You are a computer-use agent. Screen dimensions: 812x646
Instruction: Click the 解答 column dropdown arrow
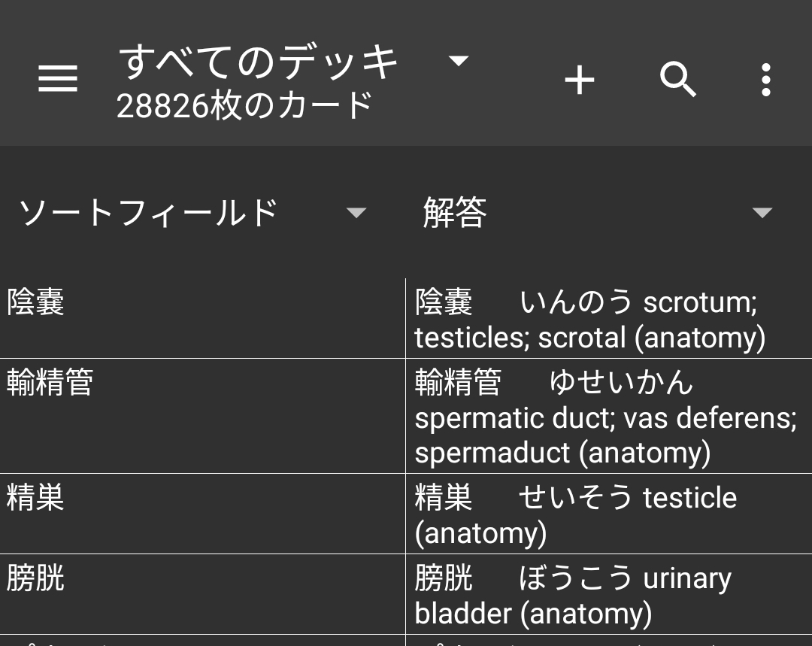point(762,213)
